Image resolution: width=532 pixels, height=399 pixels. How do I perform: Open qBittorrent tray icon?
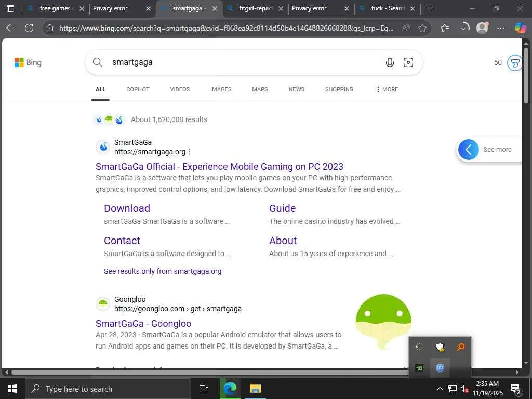[440, 367]
